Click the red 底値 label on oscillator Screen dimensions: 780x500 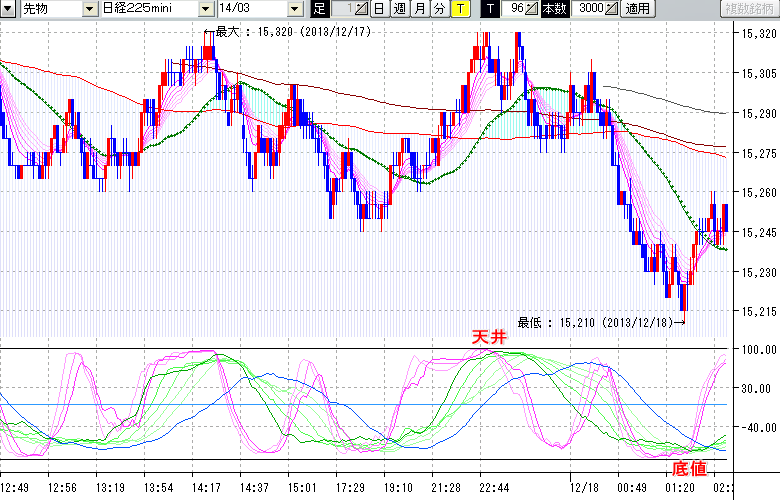pyautogui.click(x=689, y=468)
